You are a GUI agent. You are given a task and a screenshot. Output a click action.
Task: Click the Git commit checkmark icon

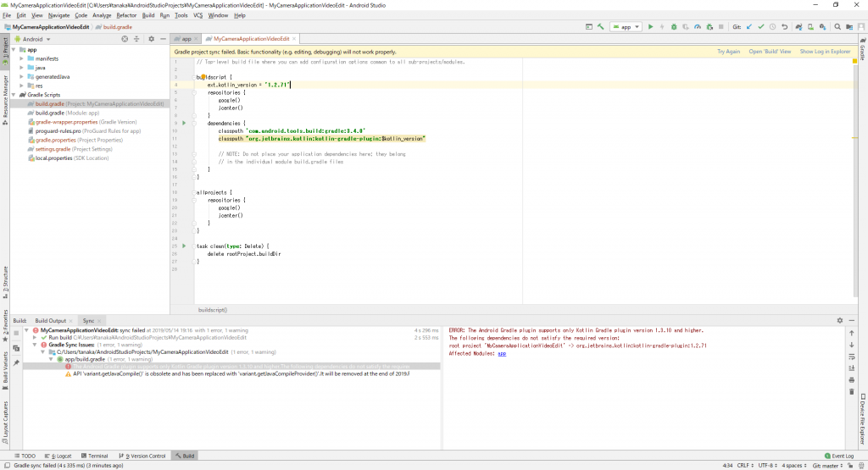tap(760, 26)
